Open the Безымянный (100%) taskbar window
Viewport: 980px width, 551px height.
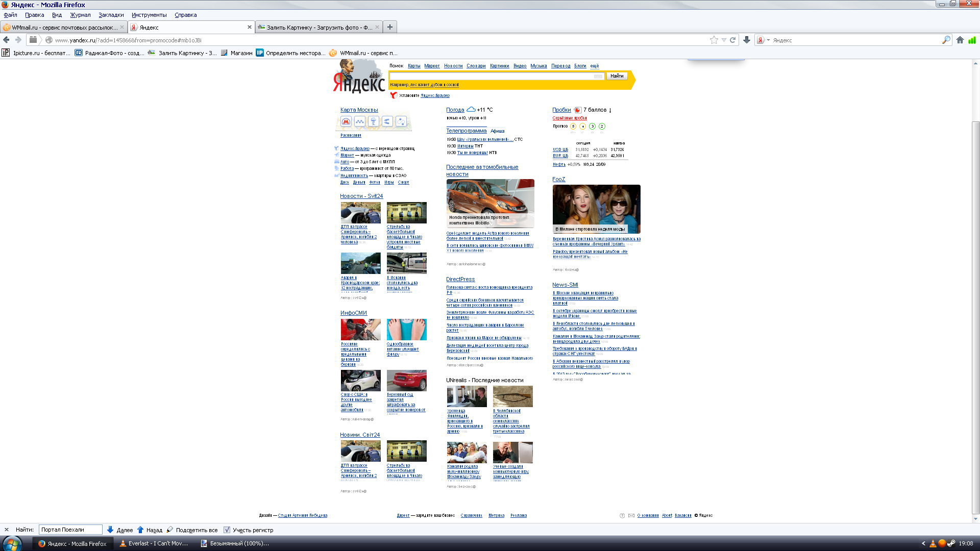coord(235,543)
